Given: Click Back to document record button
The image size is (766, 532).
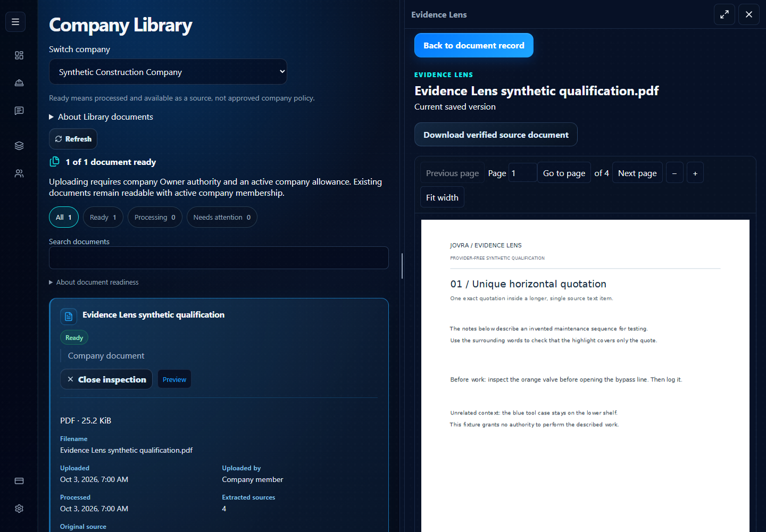Looking at the screenshot, I should click(x=474, y=45).
